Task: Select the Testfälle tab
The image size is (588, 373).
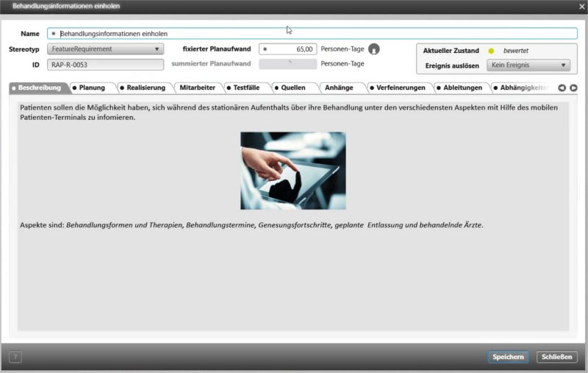Action: (x=246, y=88)
